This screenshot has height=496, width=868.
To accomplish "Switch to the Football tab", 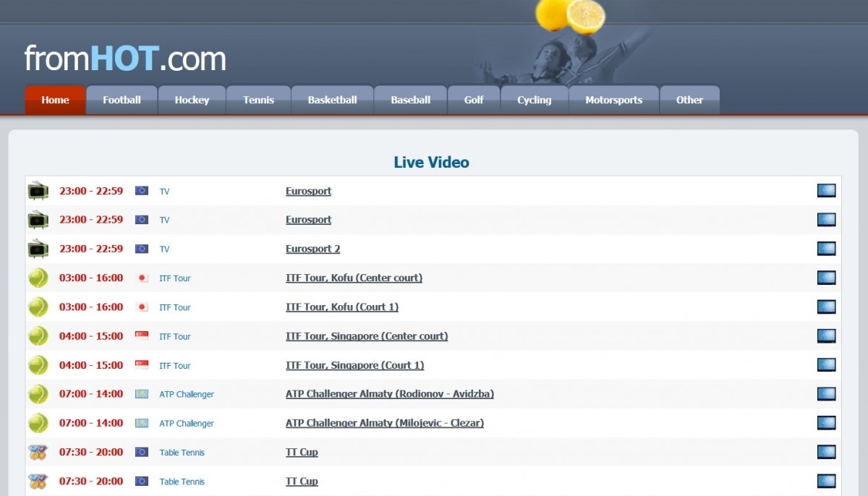I will coord(122,100).
